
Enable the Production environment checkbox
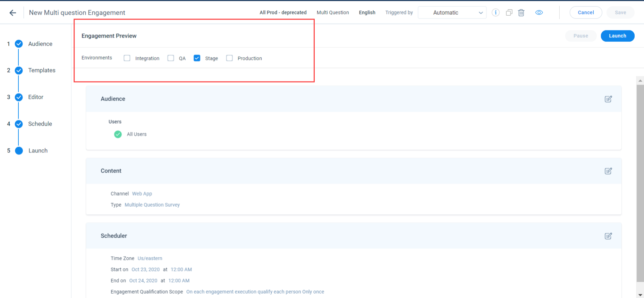[x=229, y=58]
